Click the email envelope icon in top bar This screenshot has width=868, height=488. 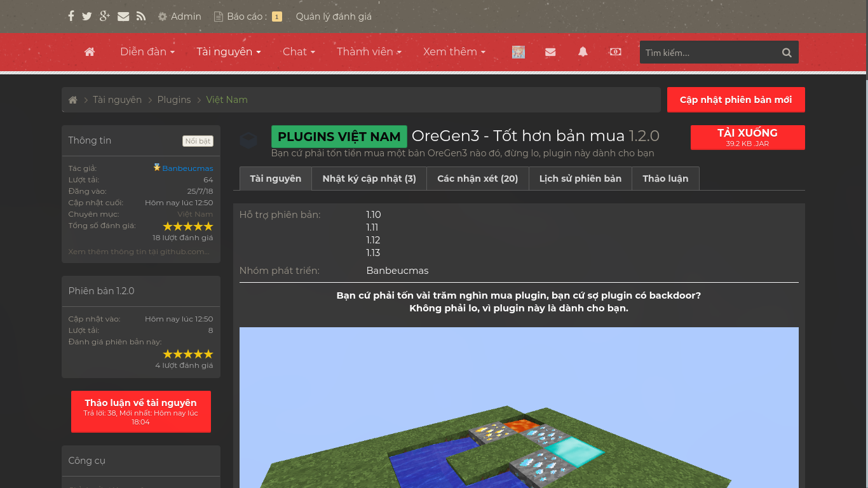[x=123, y=17]
